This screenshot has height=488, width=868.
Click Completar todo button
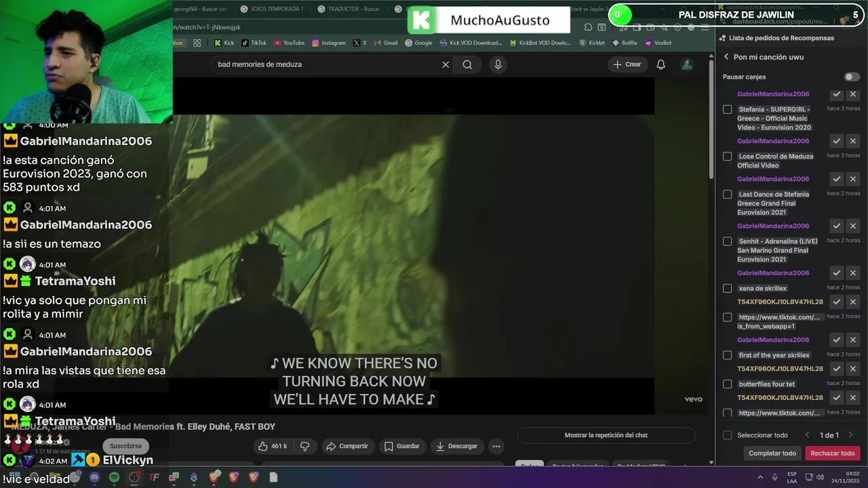772,453
